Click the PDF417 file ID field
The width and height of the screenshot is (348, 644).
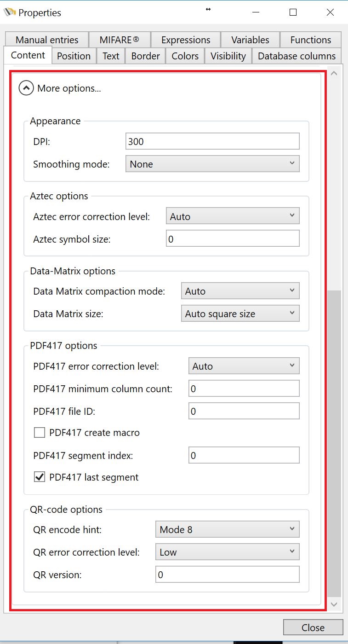click(244, 411)
